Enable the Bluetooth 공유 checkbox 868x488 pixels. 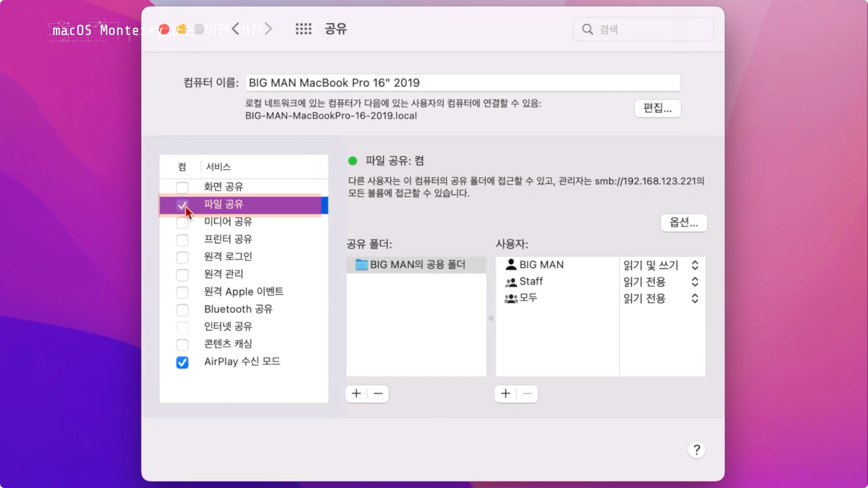coord(182,310)
